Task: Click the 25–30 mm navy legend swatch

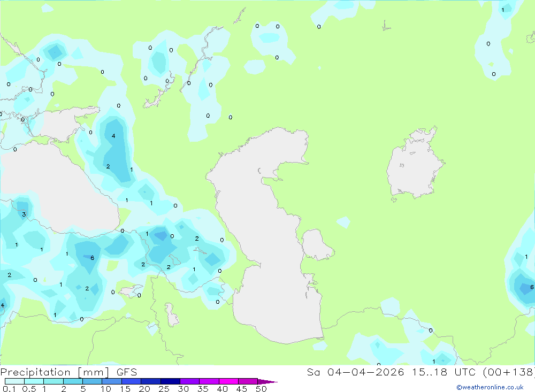Action: click(170, 381)
